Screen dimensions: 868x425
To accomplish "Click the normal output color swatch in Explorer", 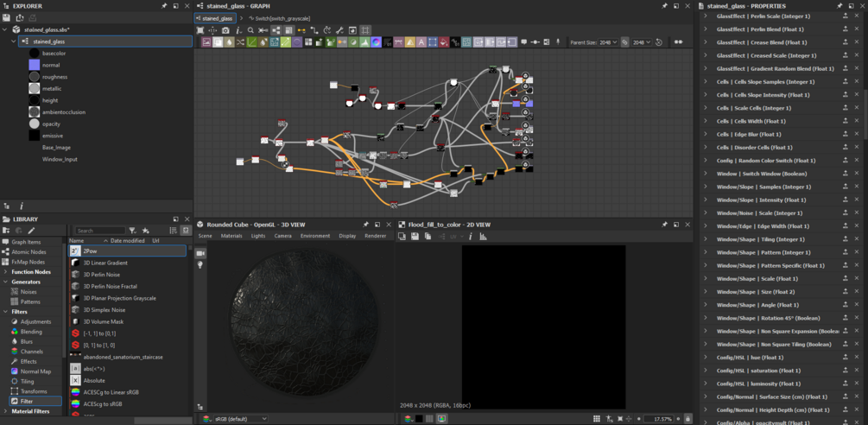I will click(x=34, y=65).
